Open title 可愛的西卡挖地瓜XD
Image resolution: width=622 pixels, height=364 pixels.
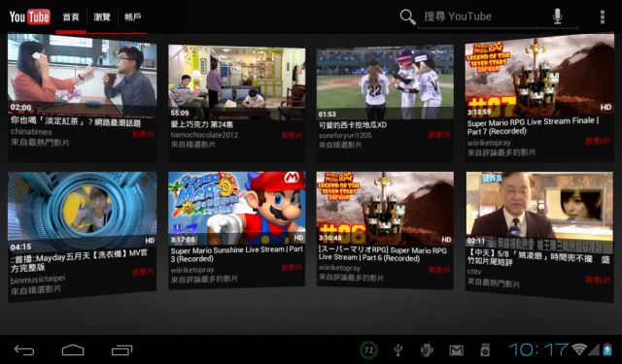click(x=353, y=125)
